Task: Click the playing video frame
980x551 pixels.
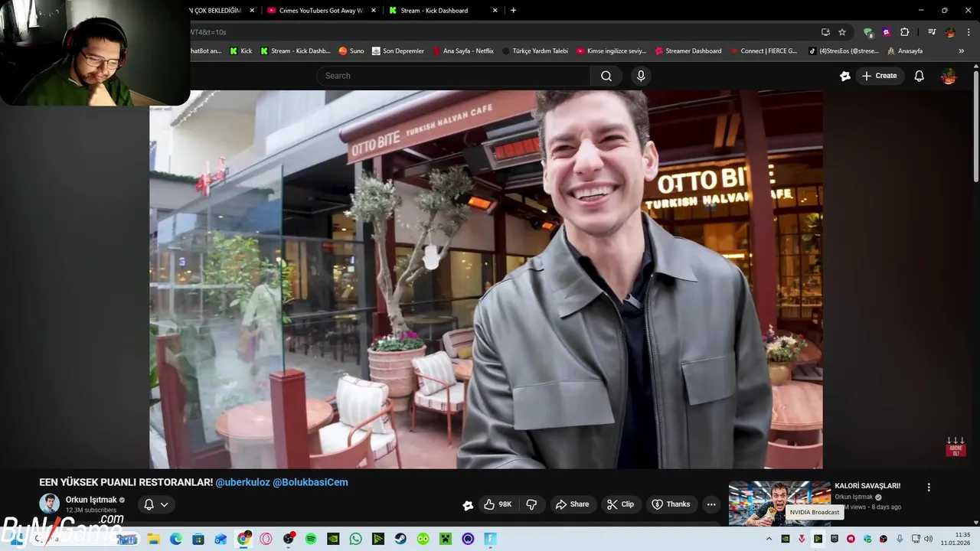Action: (x=486, y=279)
